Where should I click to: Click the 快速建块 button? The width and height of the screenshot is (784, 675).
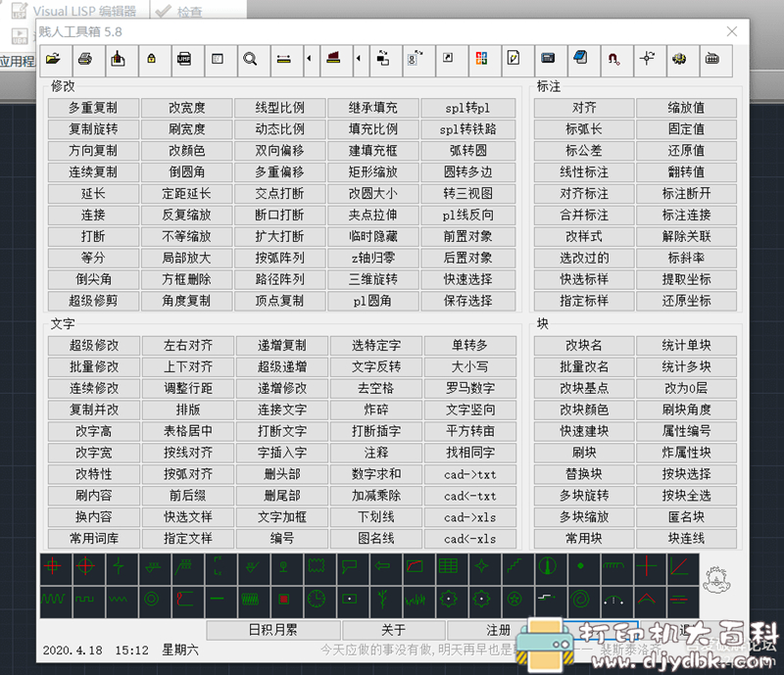(584, 431)
